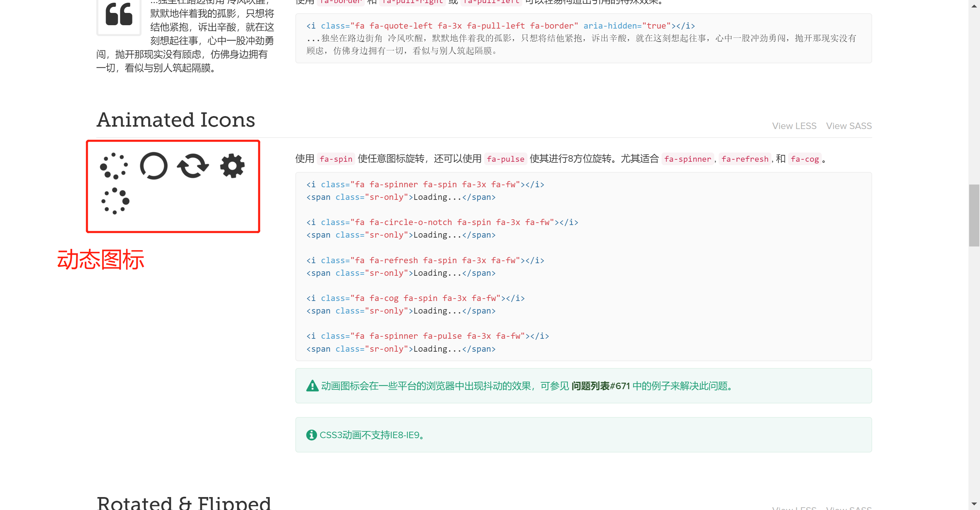Click the Animated Icons section heading
Viewport: 980px width, 510px height.
(176, 120)
